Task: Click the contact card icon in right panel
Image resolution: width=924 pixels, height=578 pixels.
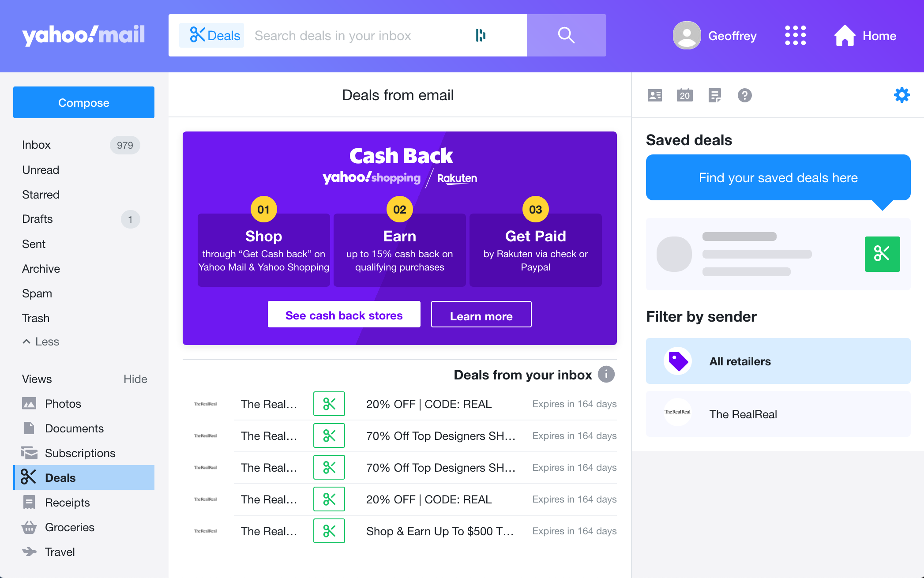Action: [x=654, y=95]
